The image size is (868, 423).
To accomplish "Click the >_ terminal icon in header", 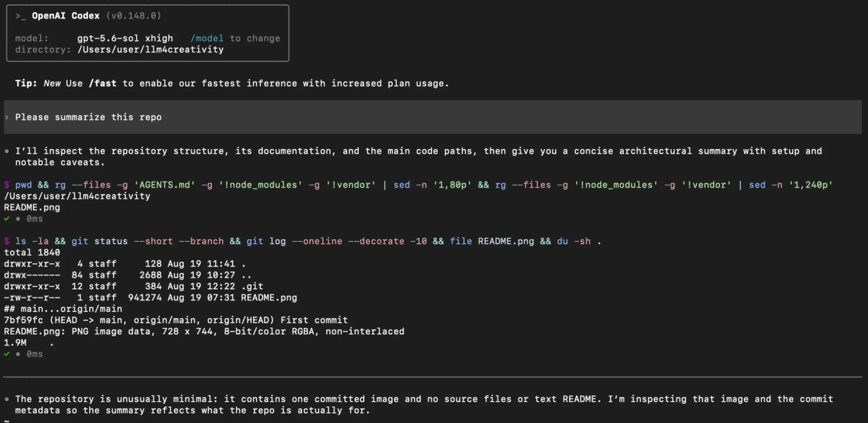I will pos(21,16).
